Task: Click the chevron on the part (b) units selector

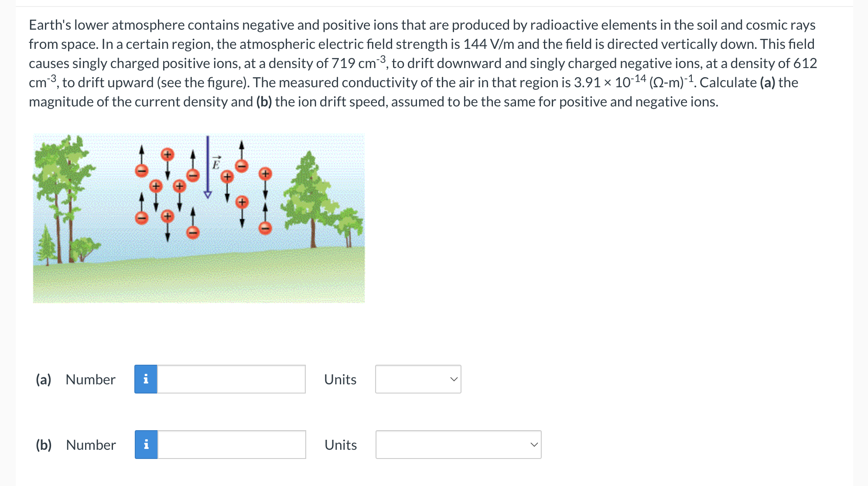Action: tap(534, 445)
